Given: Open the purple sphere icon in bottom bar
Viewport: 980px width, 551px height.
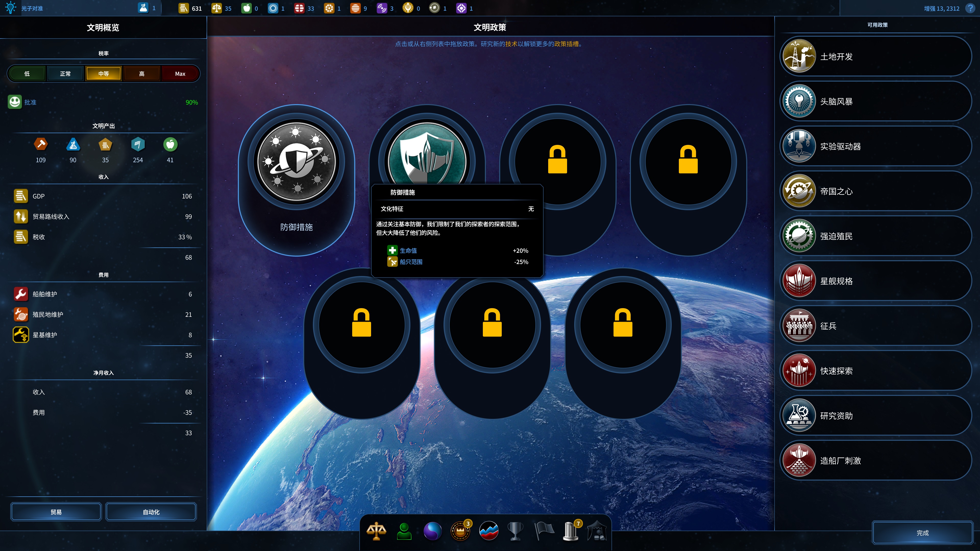Looking at the screenshot, I should [x=433, y=531].
